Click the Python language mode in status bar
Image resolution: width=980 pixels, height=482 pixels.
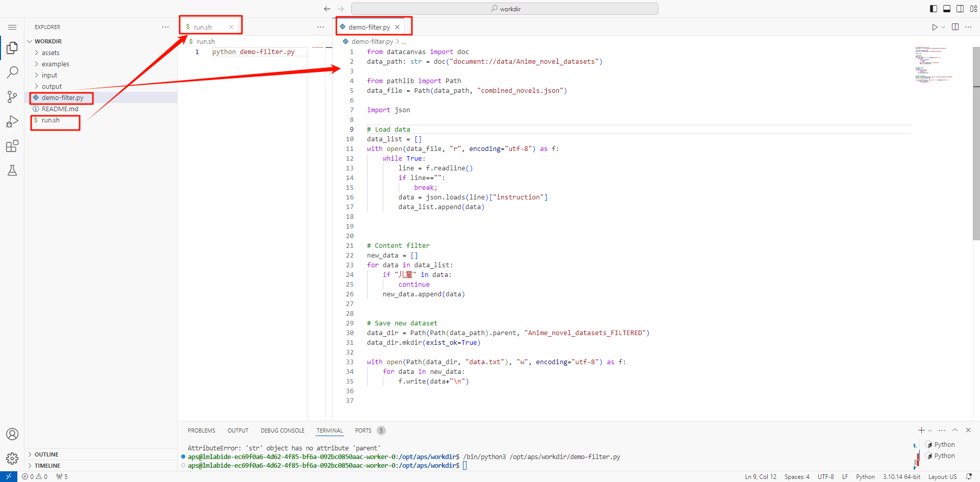pos(865,477)
